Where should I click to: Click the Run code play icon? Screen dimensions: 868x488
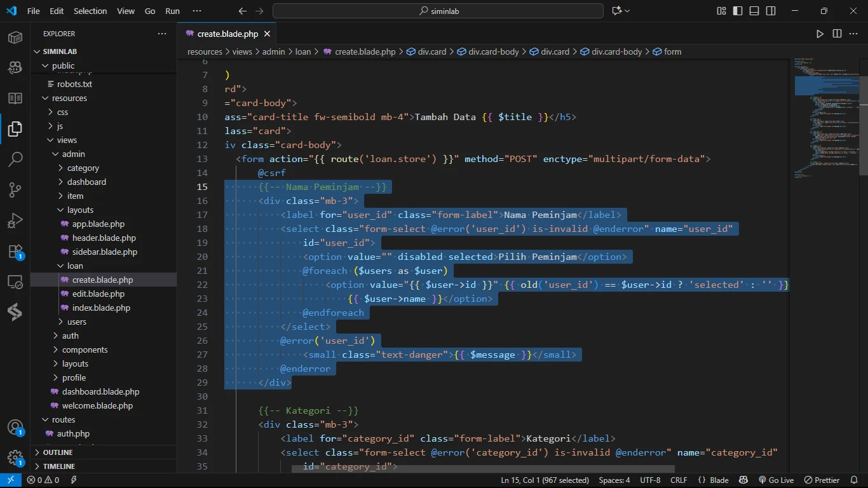click(820, 34)
